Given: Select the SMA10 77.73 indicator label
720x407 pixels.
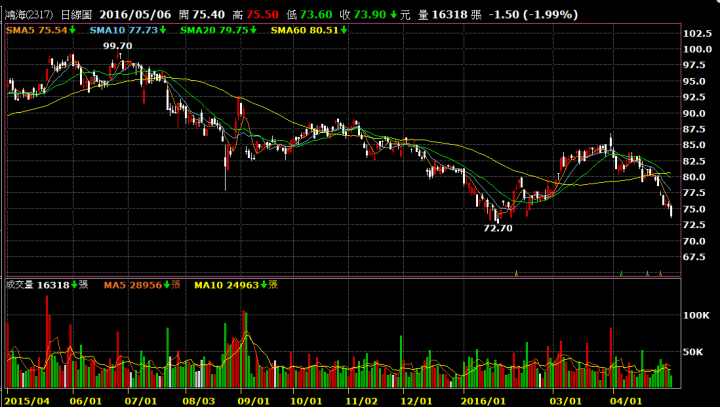Looking at the screenshot, I should (124, 30).
